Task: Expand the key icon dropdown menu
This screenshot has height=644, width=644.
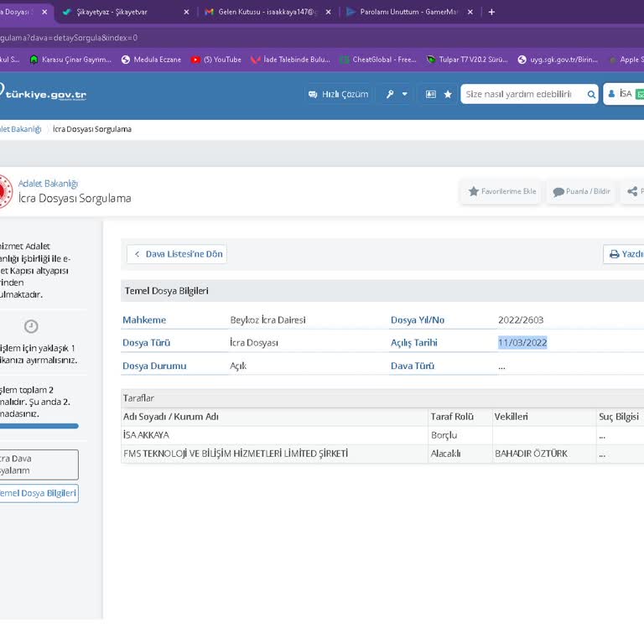Action: click(395, 94)
